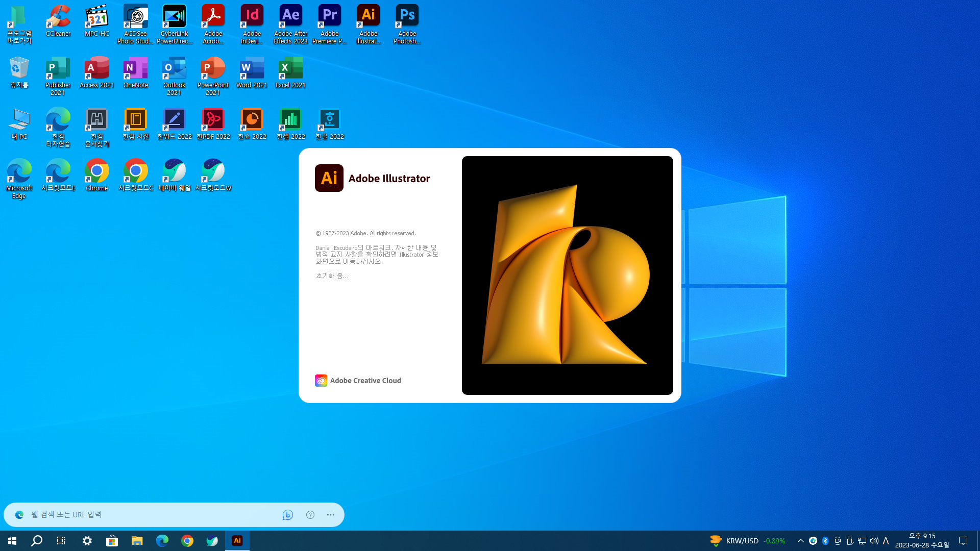Open the notification center icon
Viewport: 980px width, 551px height.
coord(963,541)
